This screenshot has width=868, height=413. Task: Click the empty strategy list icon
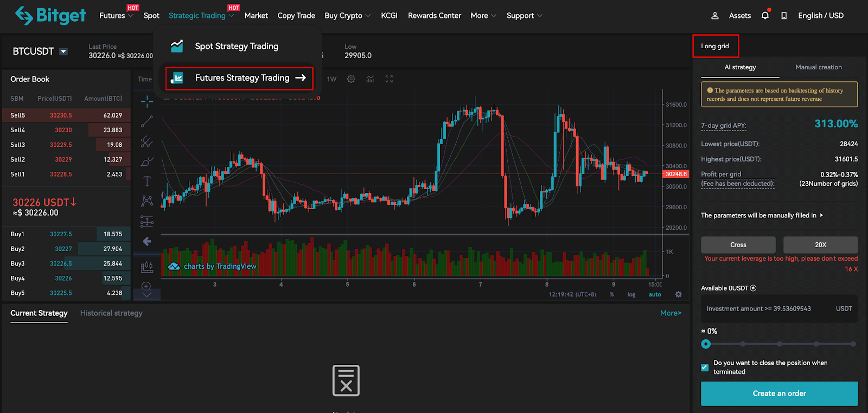[346, 380]
